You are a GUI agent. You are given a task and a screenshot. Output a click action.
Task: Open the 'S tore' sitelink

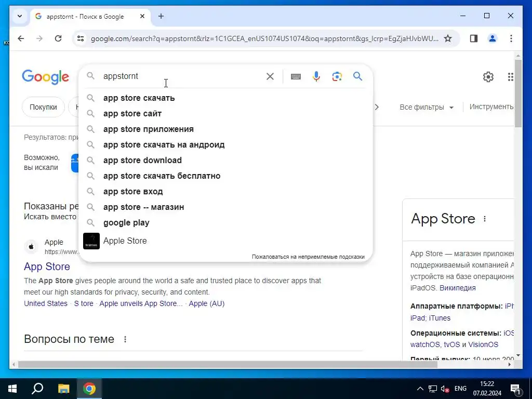pos(84,303)
